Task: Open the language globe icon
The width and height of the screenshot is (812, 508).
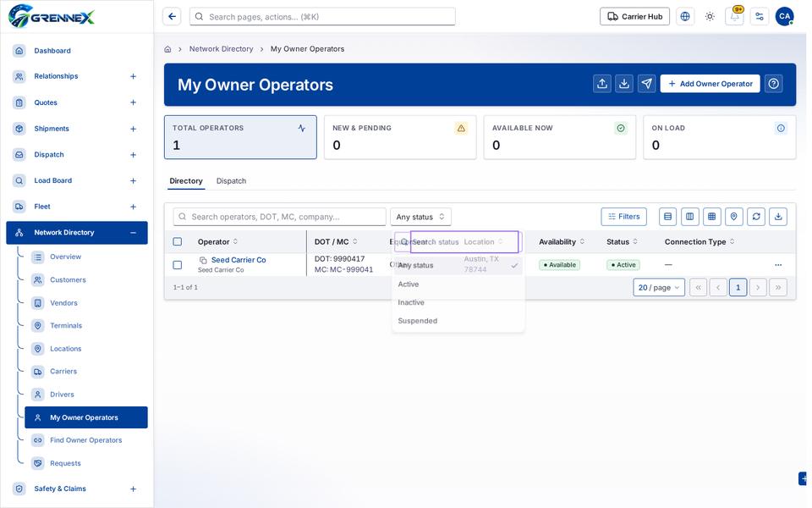Action: pos(684,17)
